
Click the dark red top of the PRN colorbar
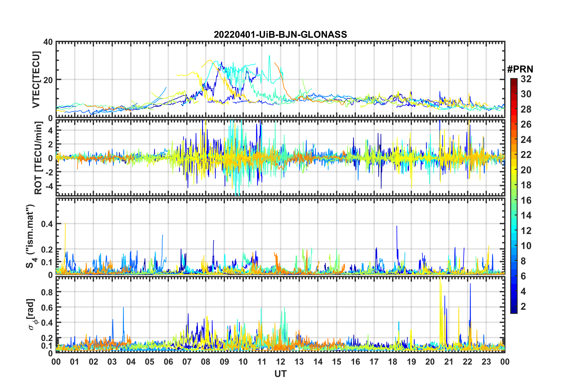[x=514, y=81]
